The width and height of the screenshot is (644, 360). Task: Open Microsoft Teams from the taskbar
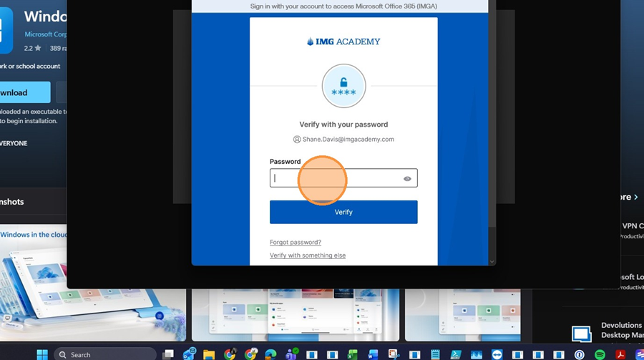pyautogui.click(x=292, y=354)
